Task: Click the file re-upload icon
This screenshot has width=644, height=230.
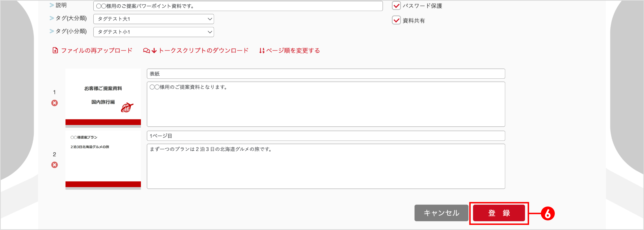Action: pyautogui.click(x=55, y=50)
